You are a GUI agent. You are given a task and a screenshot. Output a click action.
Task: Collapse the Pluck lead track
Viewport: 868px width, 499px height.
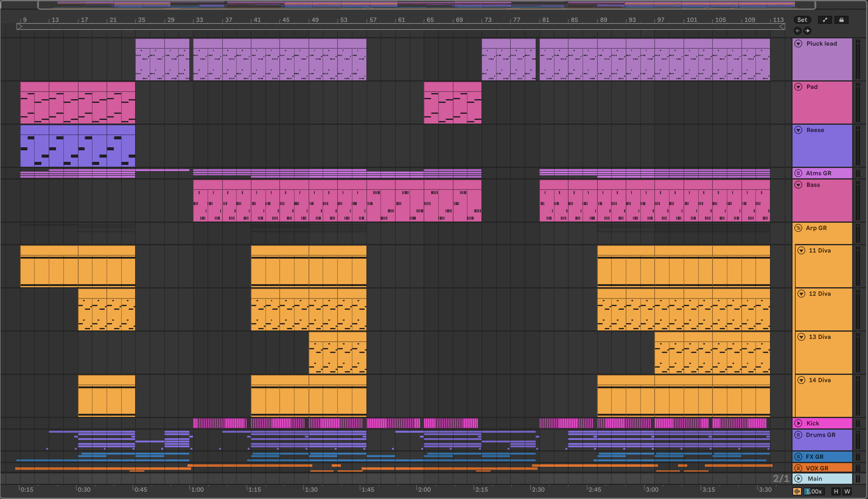pos(798,44)
